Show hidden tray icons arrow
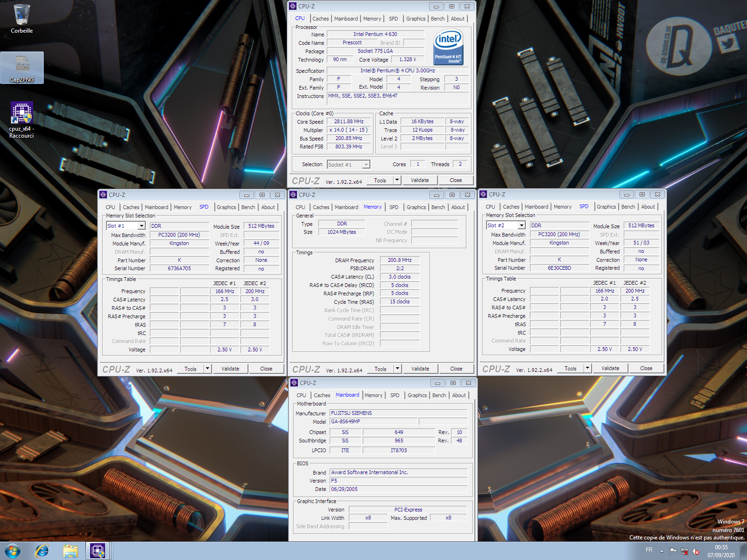The image size is (747, 560). (x=662, y=551)
